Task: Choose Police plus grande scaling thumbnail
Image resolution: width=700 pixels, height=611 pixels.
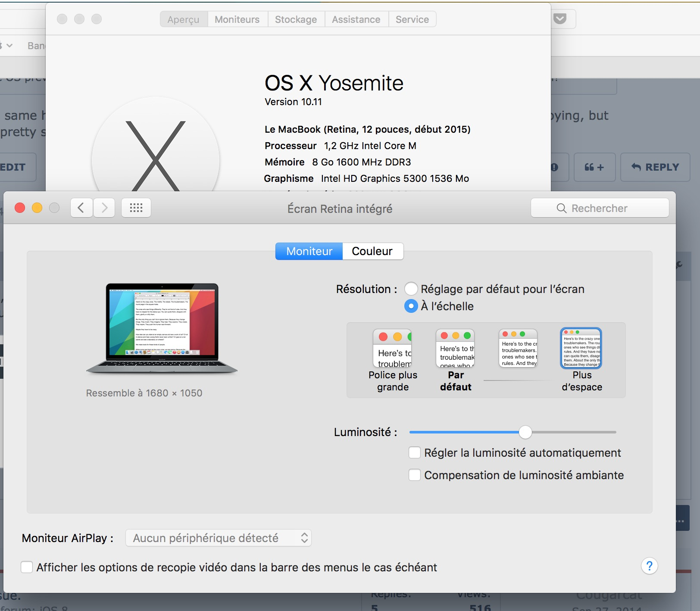Action: pos(392,348)
